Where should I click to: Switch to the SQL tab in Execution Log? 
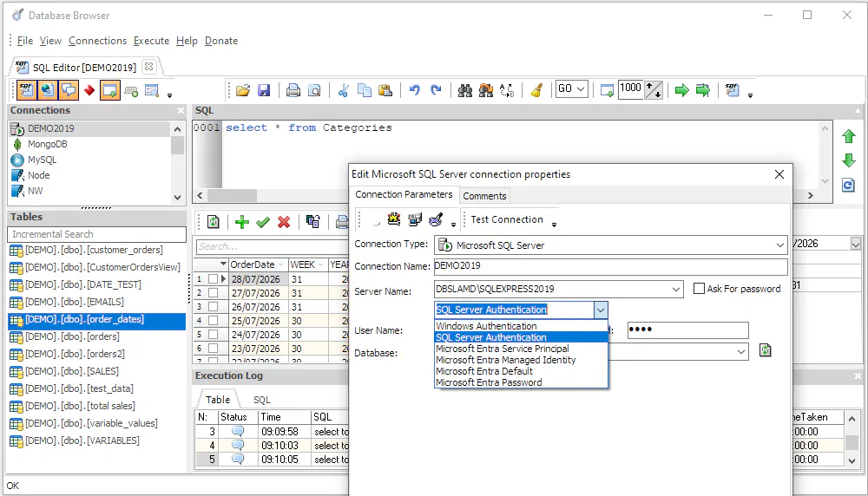[x=262, y=400]
